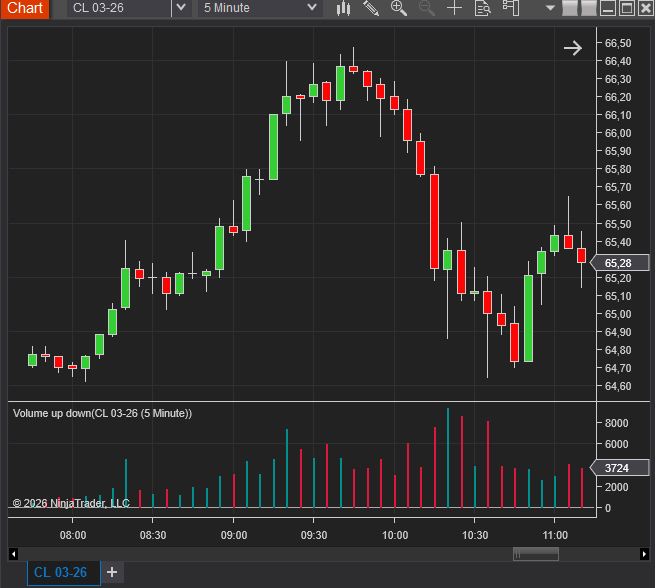Click the 66,50 price axis label
This screenshot has width=655, height=588.
618,43
